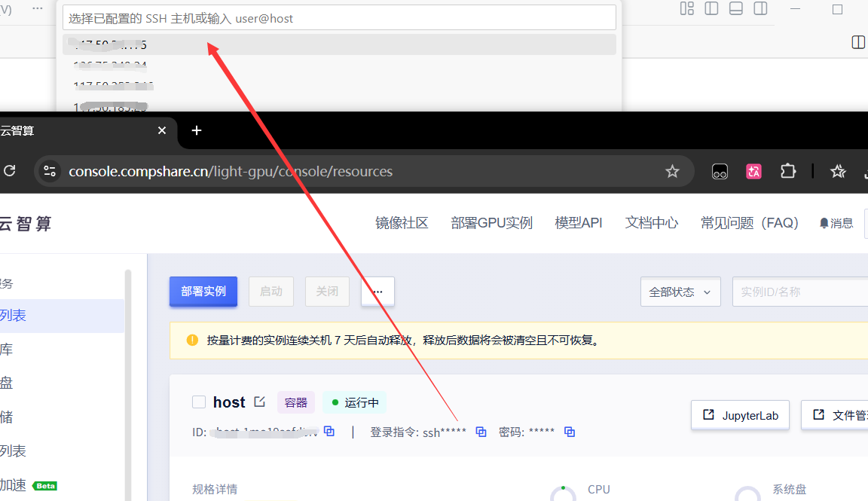Toggle VS Code primary side bar

point(711,9)
